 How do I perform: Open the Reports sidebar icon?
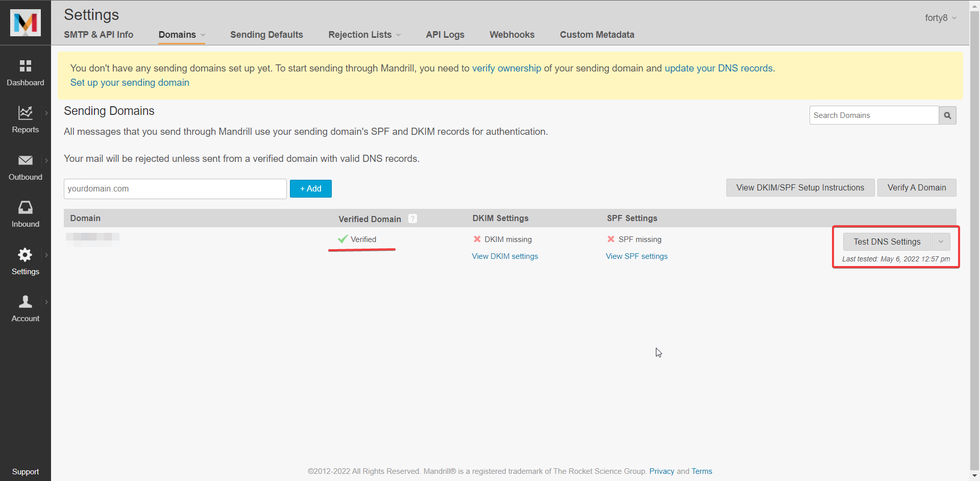(26, 112)
